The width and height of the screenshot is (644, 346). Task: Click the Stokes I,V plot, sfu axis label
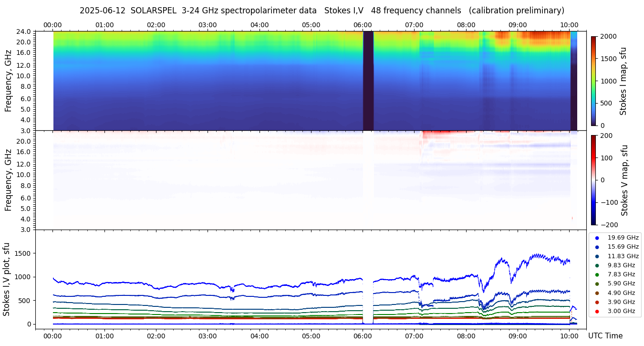(7, 279)
